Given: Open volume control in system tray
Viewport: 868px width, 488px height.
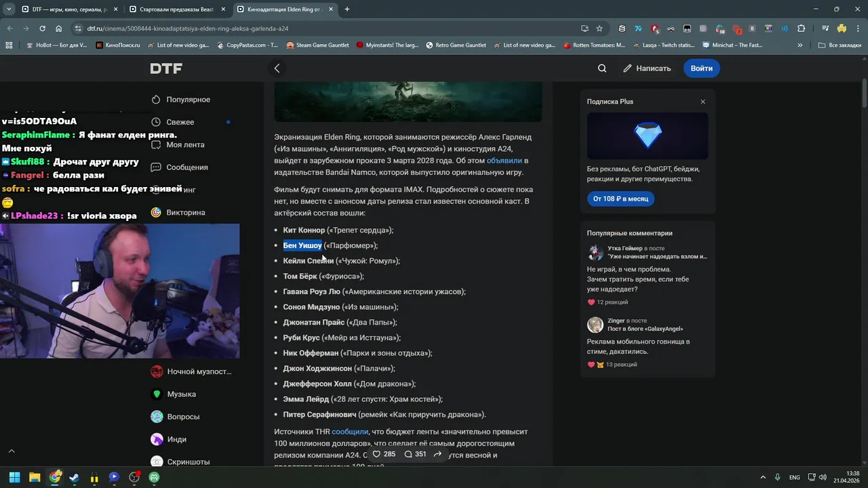Looking at the screenshot, I should (823, 477).
